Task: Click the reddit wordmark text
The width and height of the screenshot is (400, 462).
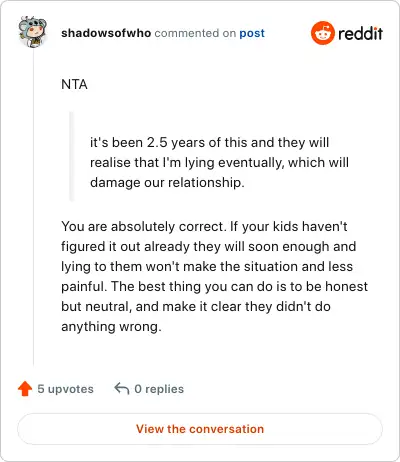Action: point(360,33)
